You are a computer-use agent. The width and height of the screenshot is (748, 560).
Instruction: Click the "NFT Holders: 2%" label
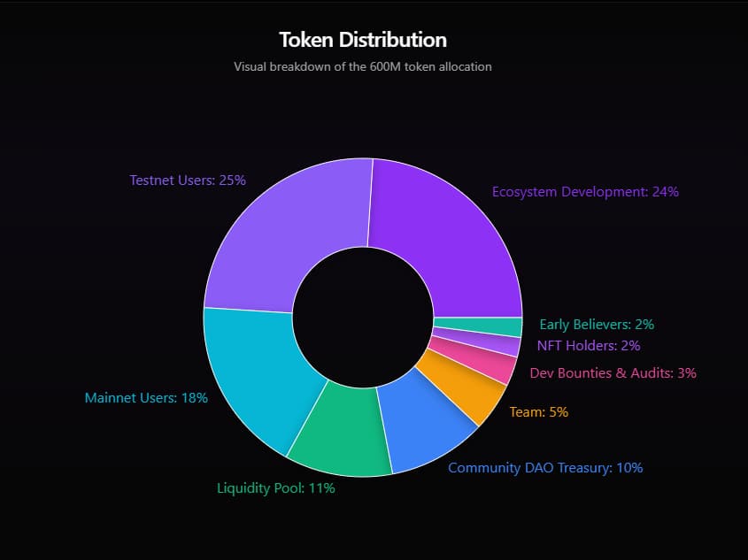(589, 346)
